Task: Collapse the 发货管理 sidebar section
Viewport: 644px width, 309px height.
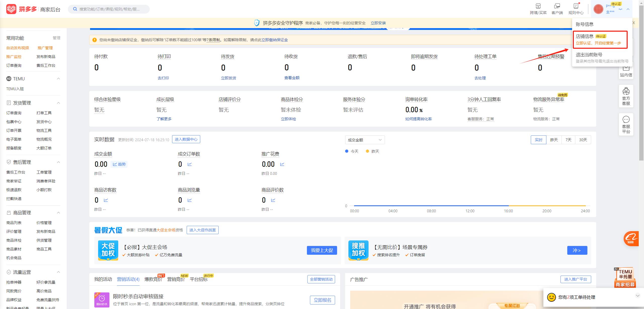Action: pos(58,103)
